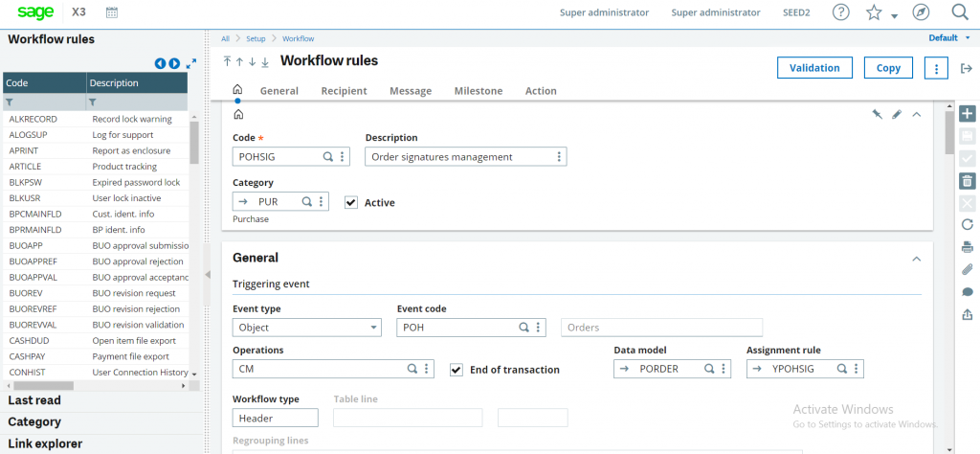Open the Default view menu
The width and height of the screenshot is (980, 454).
tap(949, 38)
